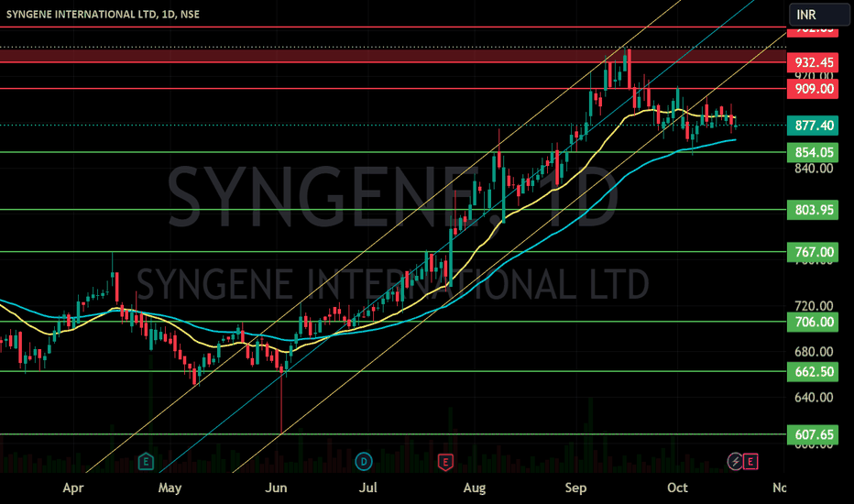
Task: Click the green earnings E marker near May
Action: (146, 462)
